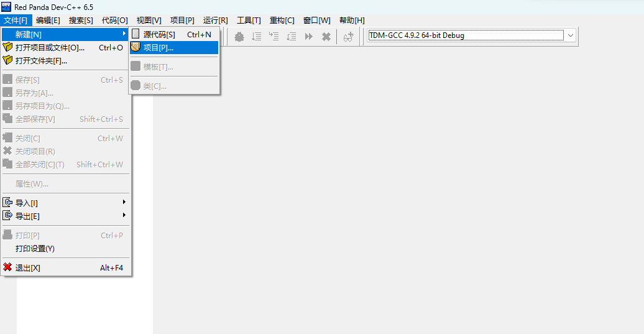Click the project icon beside 项目[P]
Image resolution: width=644 pixels, height=334 pixels.
136,47
